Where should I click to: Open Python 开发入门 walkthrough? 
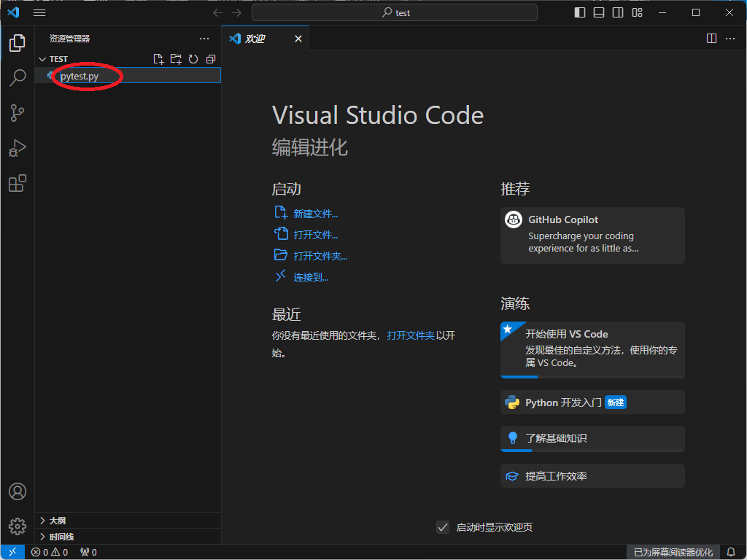592,402
